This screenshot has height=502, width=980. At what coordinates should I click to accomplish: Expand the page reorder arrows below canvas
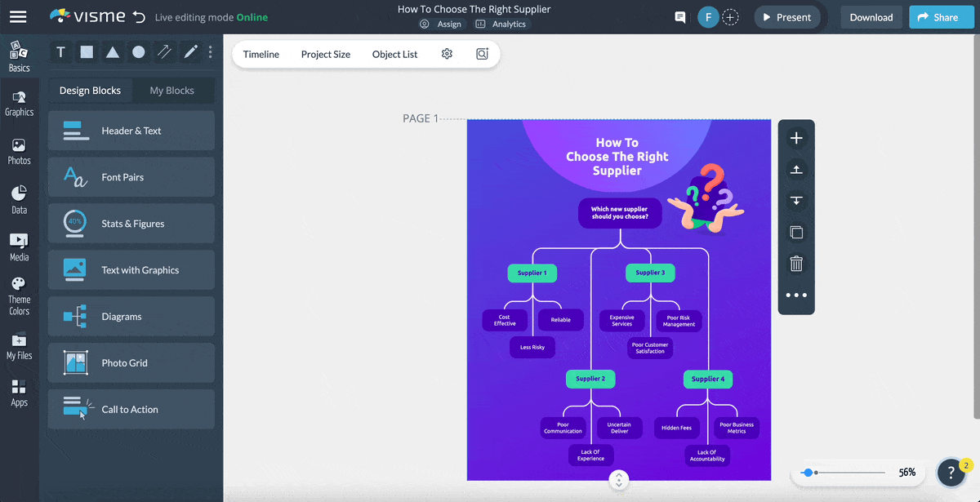(619, 482)
